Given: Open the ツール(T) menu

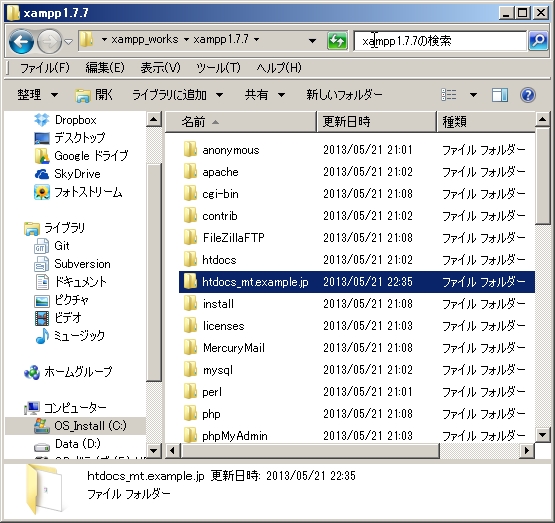Looking at the screenshot, I should (218, 67).
